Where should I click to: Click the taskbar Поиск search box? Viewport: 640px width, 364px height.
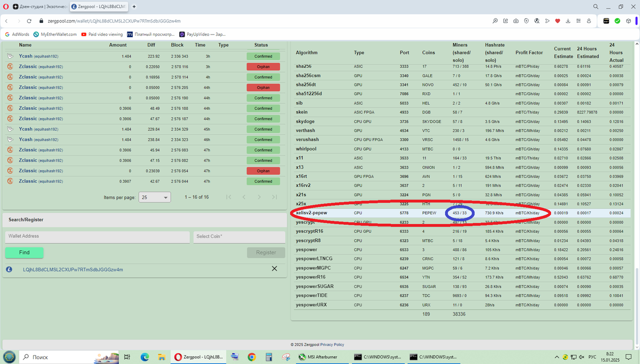pyautogui.click(x=69, y=357)
